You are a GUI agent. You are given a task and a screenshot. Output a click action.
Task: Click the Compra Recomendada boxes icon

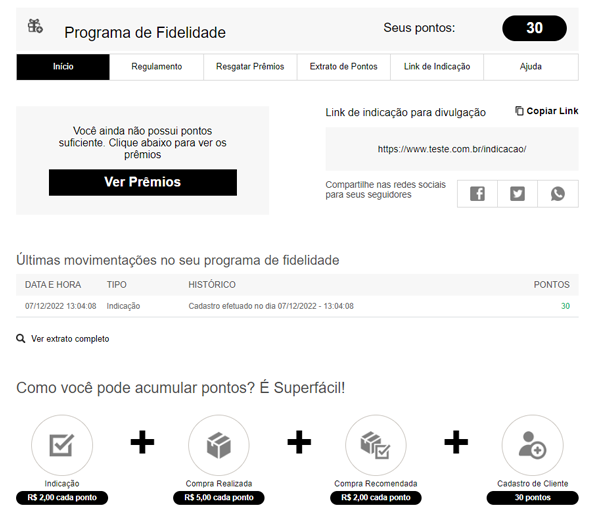point(376,445)
